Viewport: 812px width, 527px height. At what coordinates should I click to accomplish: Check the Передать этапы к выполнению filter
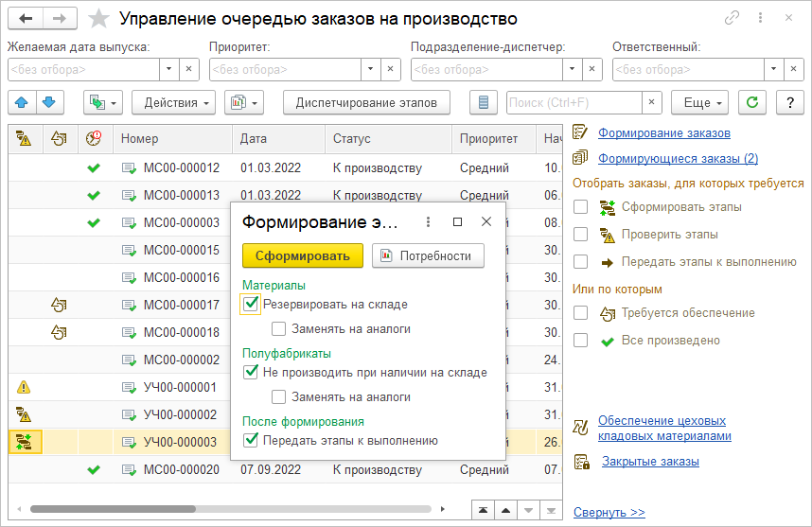pyautogui.click(x=580, y=262)
